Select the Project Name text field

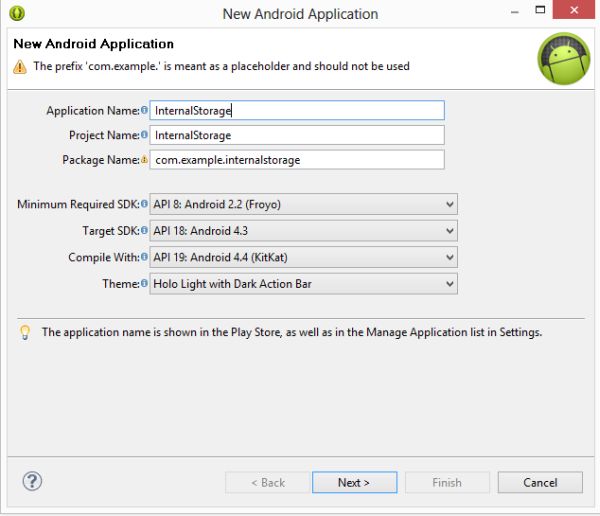click(297, 135)
